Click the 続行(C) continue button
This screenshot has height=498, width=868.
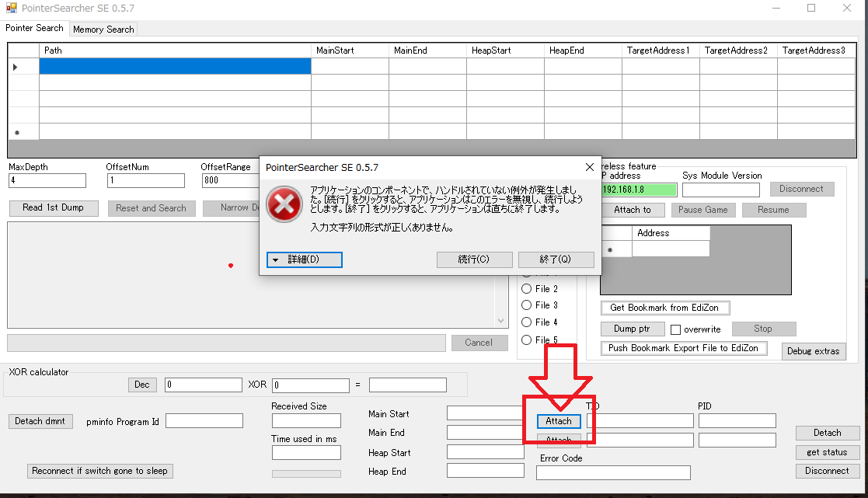tap(474, 259)
